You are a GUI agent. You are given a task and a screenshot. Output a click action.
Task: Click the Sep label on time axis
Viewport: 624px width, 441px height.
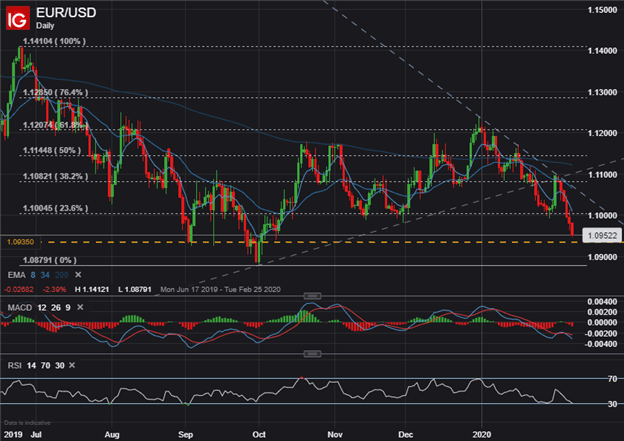tap(185, 434)
